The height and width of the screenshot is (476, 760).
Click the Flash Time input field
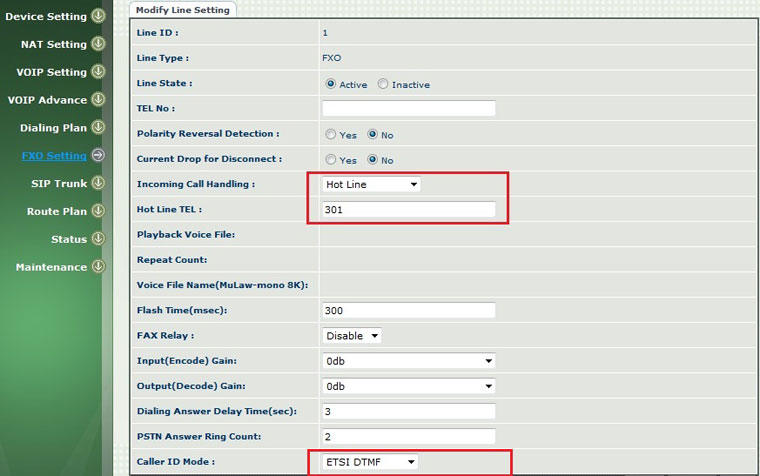409,311
